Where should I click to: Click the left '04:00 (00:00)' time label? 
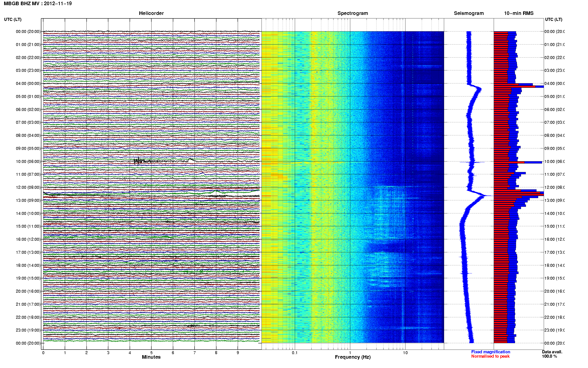tap(28, 83)
